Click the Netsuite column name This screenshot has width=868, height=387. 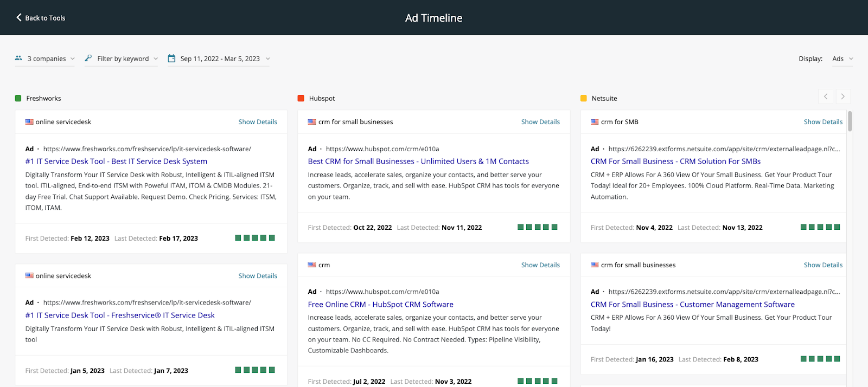604,99
